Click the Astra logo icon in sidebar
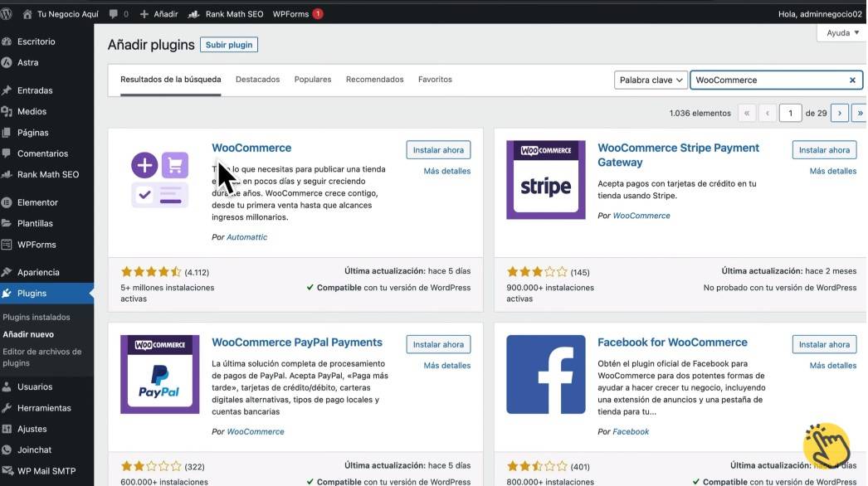 (7, 62)
